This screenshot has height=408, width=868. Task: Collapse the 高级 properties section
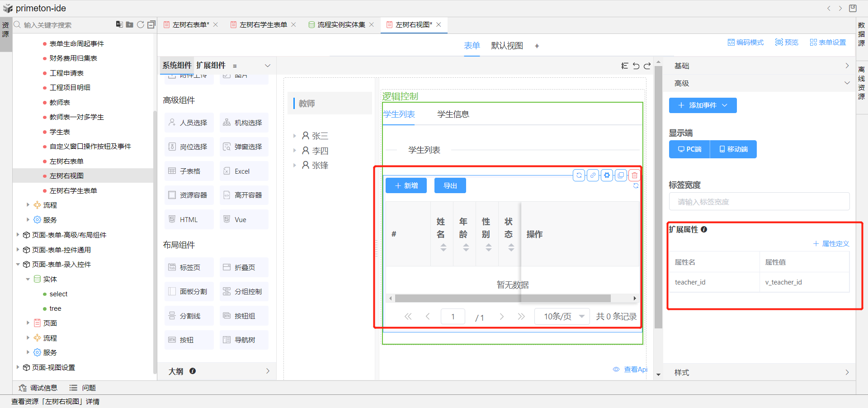coord(847,83)
